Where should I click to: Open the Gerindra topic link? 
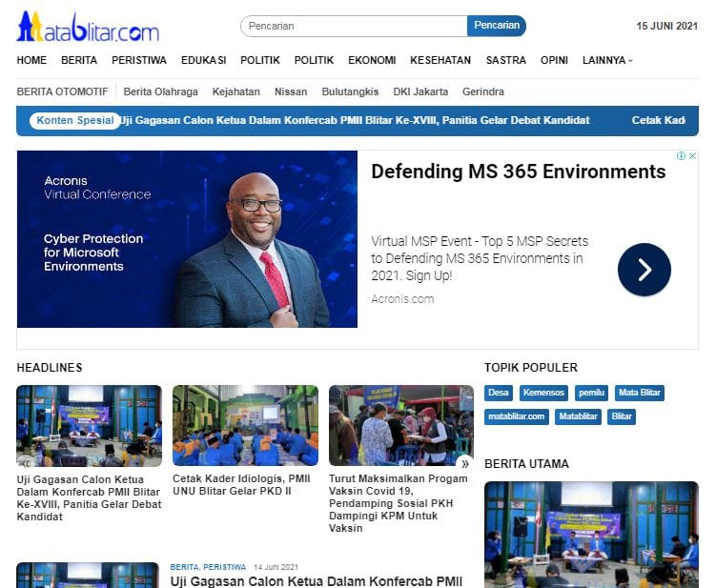pos(483,91)
